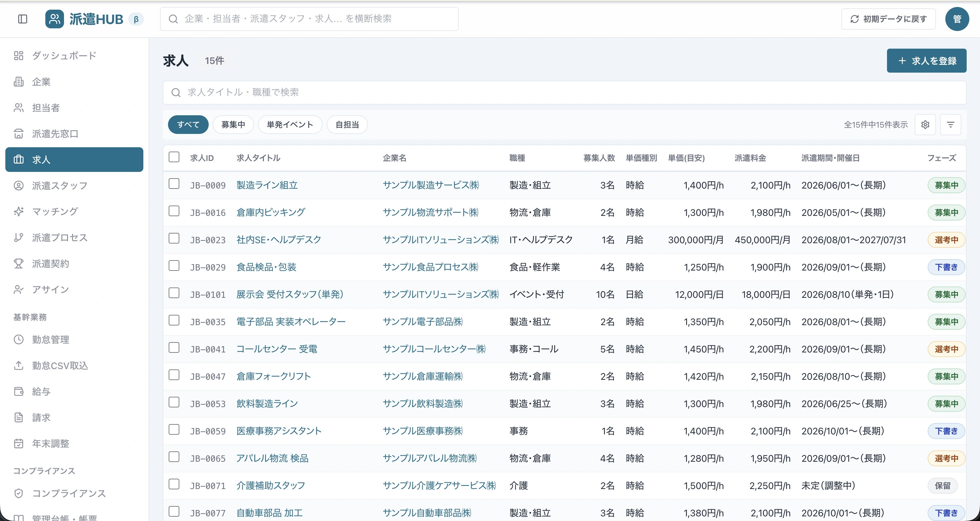
Task: Open the 派遣先窓口 store icon
Action: [x=19, y=134]
